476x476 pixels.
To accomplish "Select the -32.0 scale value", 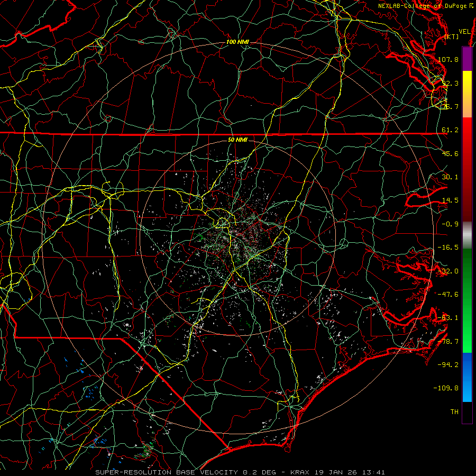I will [x=448, y=271].
